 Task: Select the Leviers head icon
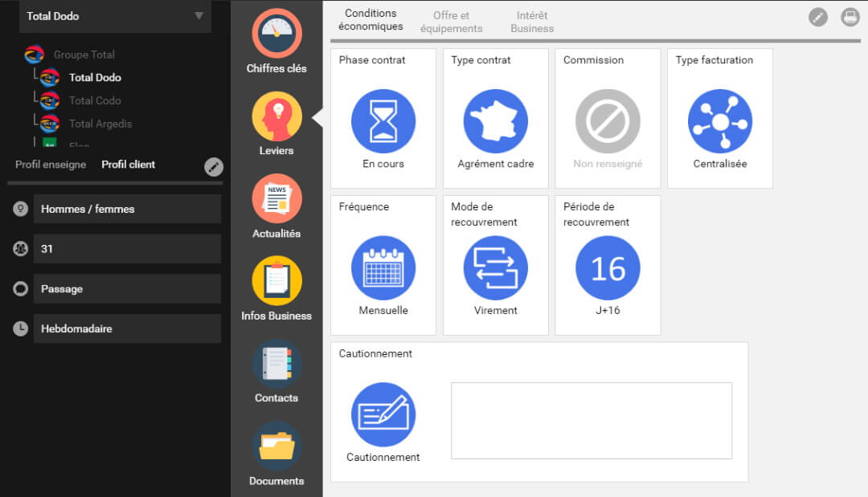tap(276, 116)
